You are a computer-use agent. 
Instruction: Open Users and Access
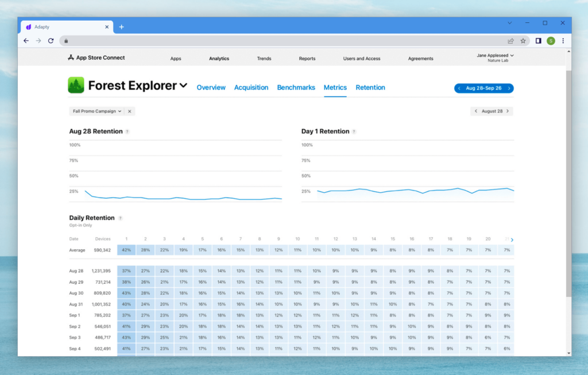(x=362, y=59)
